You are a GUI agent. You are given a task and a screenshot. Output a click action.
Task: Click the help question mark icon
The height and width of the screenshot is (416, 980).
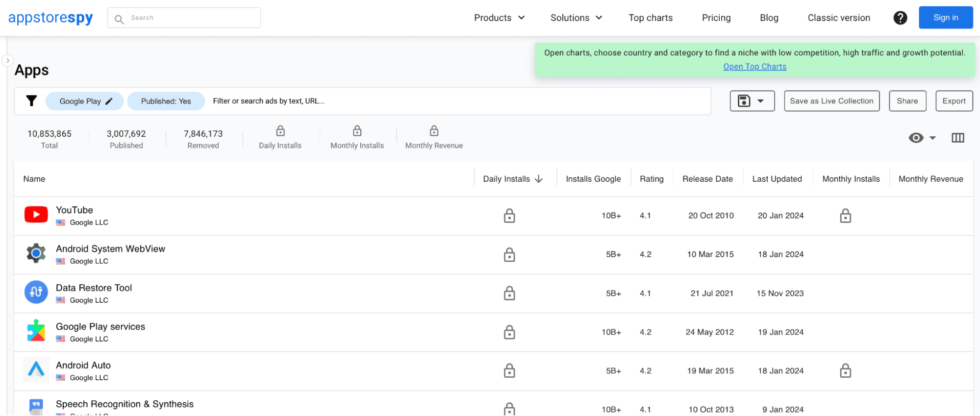tap(900, 18)
